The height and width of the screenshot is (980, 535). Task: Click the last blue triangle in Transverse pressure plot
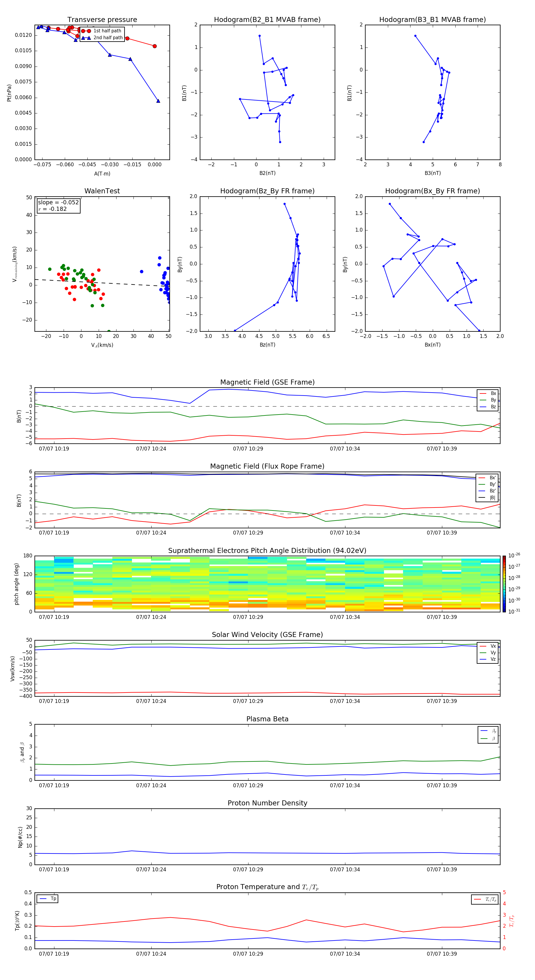coord(158,101)
